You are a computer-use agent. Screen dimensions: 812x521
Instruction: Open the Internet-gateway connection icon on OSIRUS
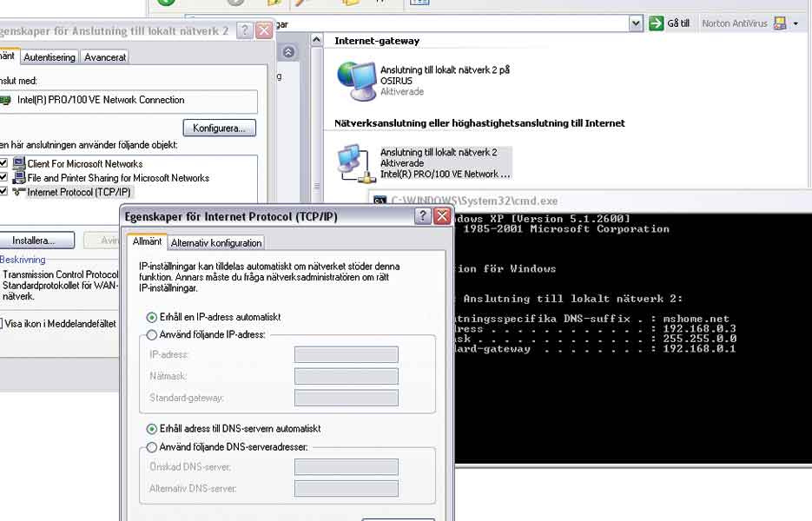click(x=356, y=81)
